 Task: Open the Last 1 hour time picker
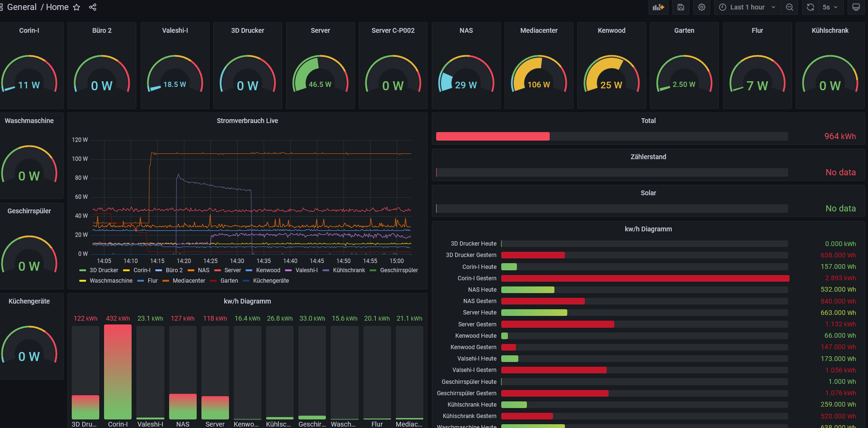tap(747, 7)
